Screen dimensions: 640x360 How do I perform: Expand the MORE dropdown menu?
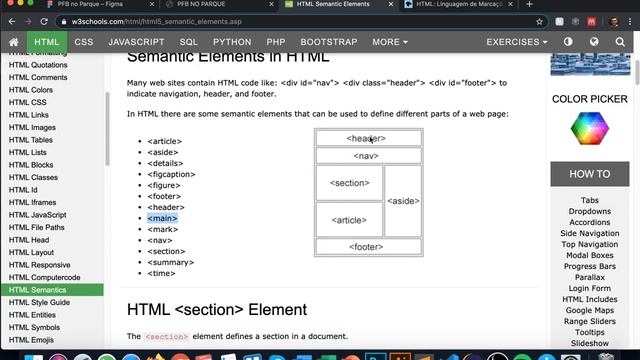tap(390, 42)
